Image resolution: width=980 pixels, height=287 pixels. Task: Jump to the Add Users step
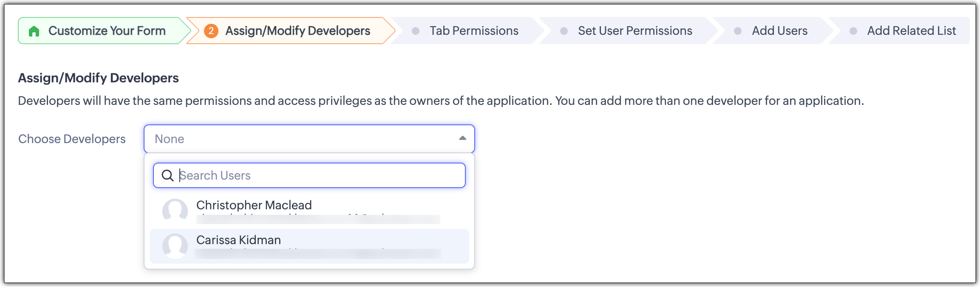779,31
